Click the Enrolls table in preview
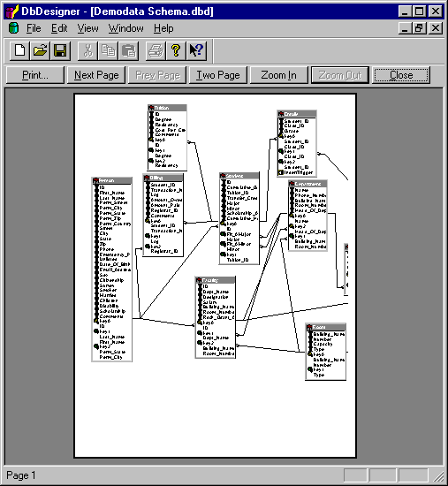 [297, 143]
